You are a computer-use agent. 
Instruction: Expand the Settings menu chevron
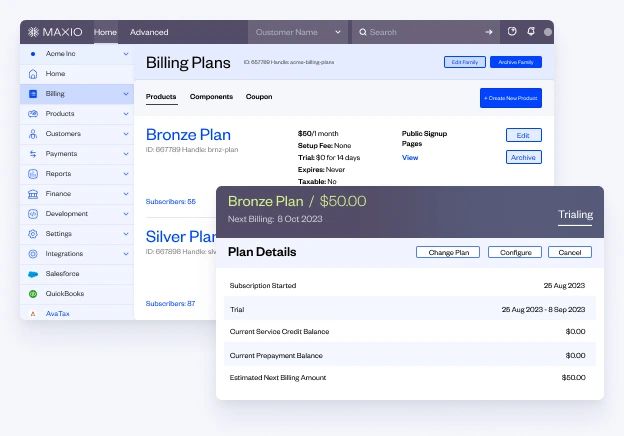(126, 234)
